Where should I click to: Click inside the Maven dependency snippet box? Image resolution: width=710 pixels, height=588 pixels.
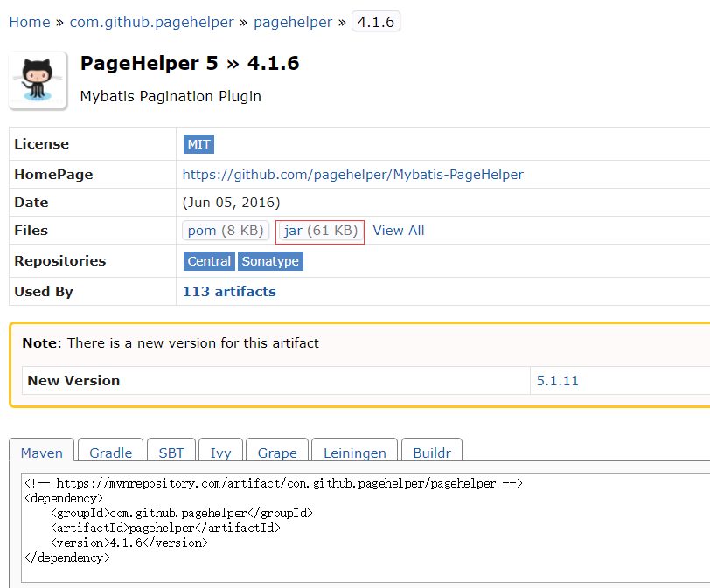point(365,528)
